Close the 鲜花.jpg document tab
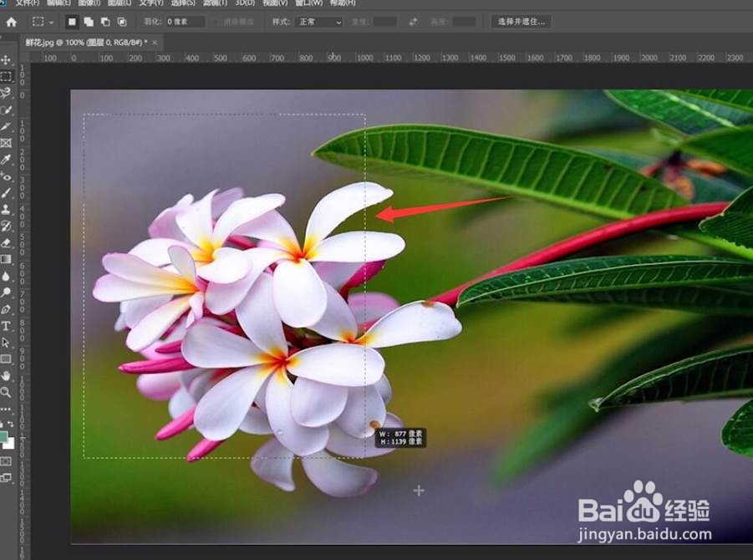The height and width of the screenshot is (560, 753). 155,43
